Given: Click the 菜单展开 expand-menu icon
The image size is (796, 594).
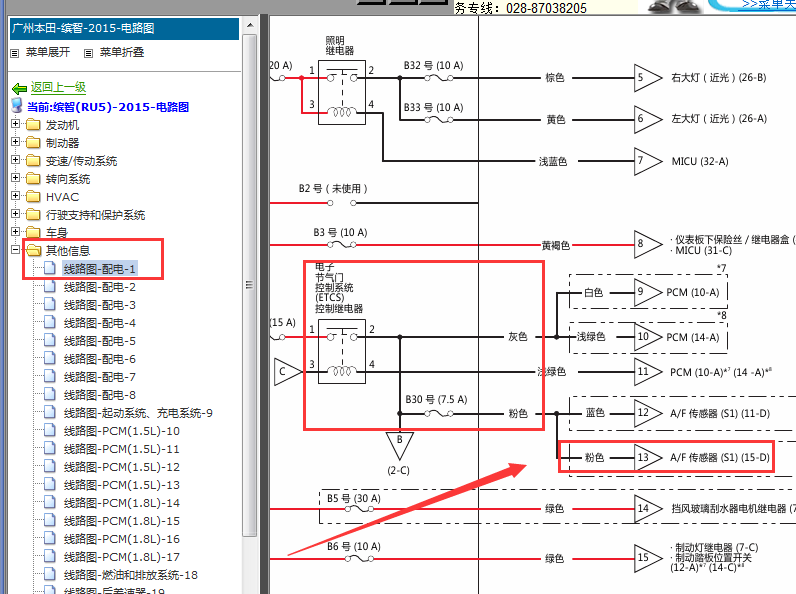Looking at the screenshot, I should [15, 53].
